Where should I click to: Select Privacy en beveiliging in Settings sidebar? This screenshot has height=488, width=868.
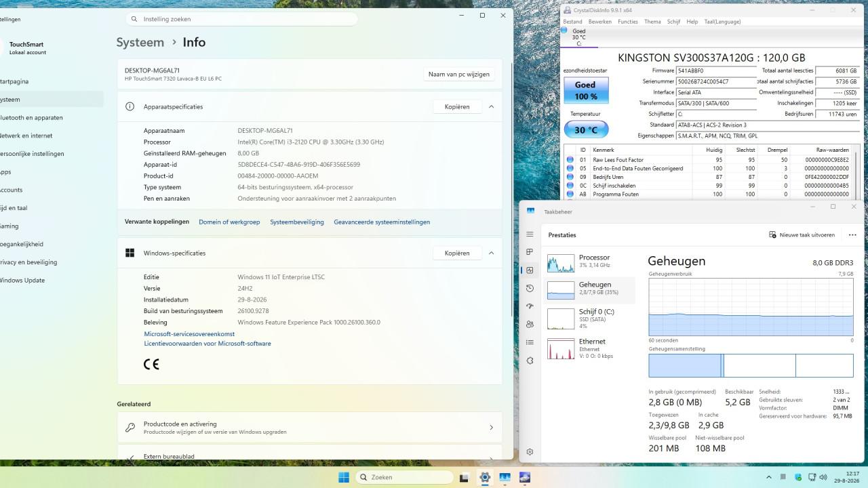pyautogui.click(x=52, y=262)
